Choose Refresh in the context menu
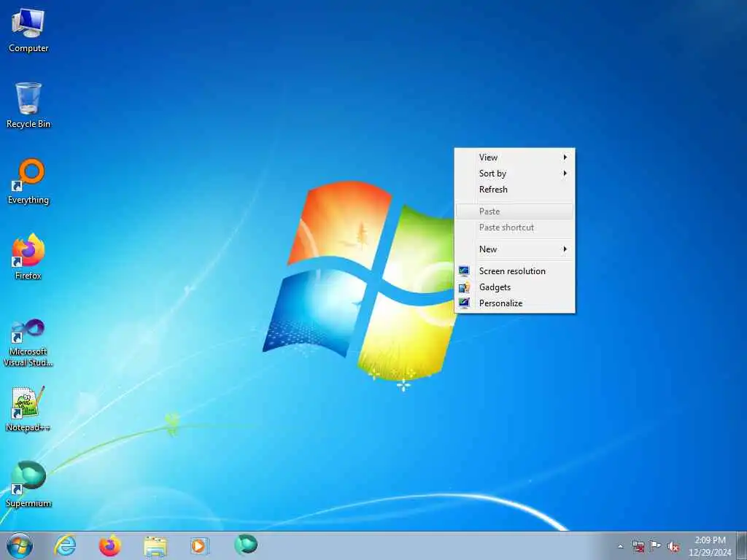Viewport: 747px width, 560px height. [514, 190]
